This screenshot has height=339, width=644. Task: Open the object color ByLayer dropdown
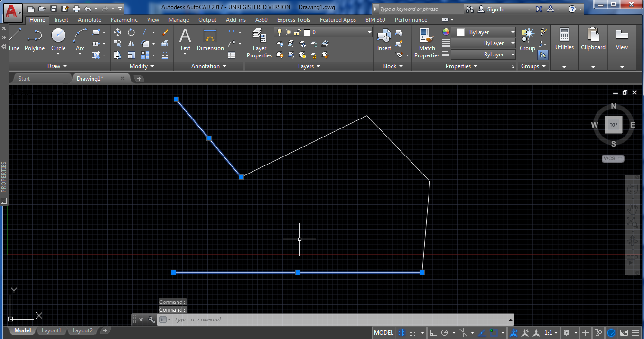click(x=484, y=32)
